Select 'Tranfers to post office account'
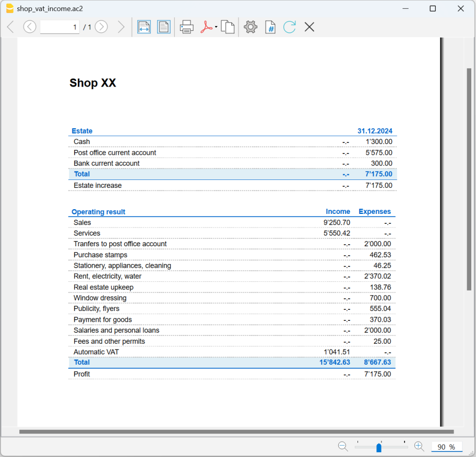Screen dimensions: 476x457 point(120,244)
